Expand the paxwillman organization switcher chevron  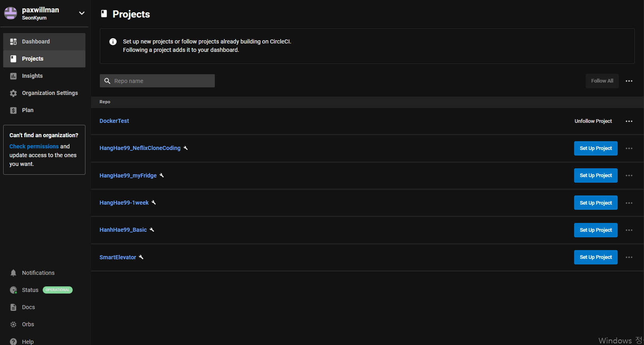82,13
